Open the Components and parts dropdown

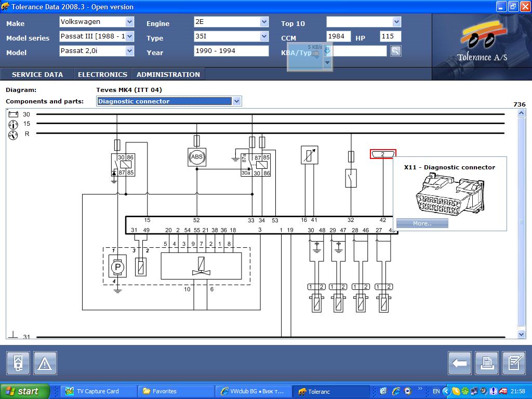(236, 101)
